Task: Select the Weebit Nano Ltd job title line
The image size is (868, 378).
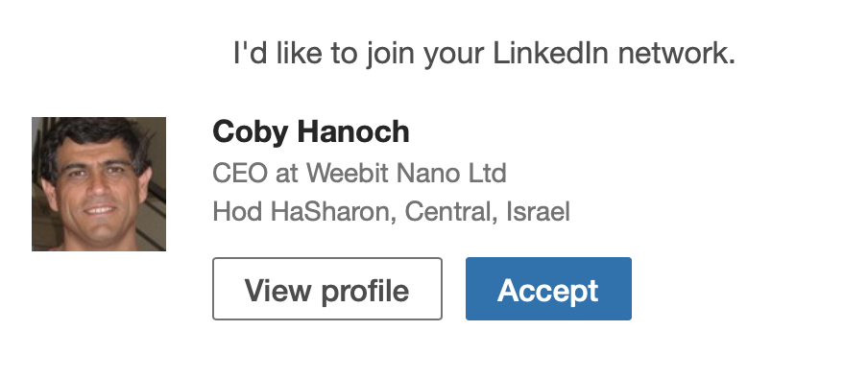Action: [359, 174]
